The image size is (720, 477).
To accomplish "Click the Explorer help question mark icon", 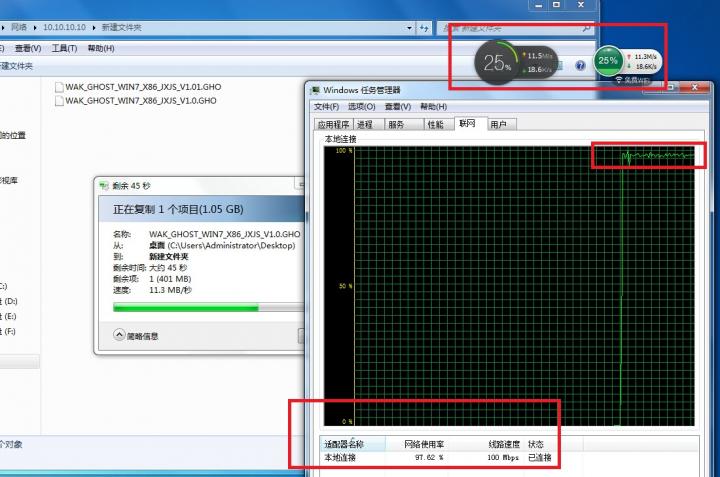I will coord(580,66).
